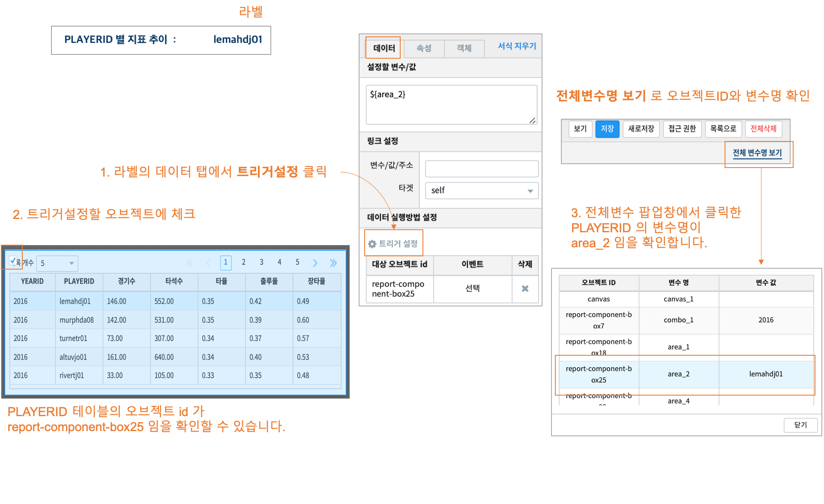Screen dimensions: 824x504
Task: Go to the previous table page arrow
Action: [x=208, y=263]
